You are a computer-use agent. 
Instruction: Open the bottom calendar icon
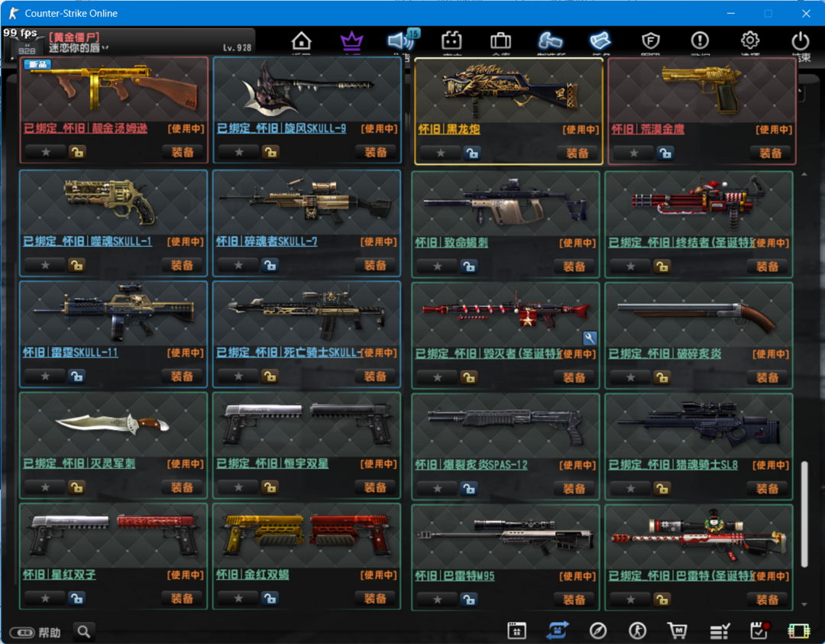coord(516,630)
